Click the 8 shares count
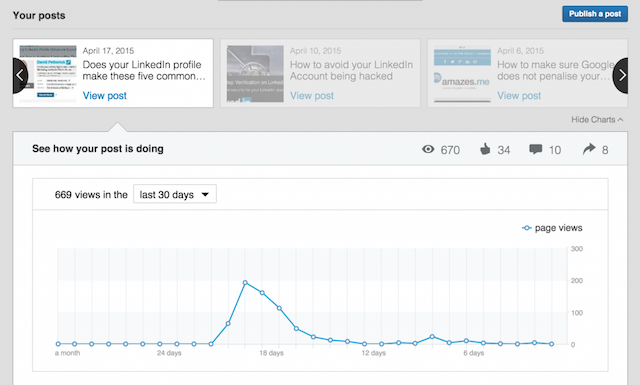640x385 pixels. coord(605,150)
